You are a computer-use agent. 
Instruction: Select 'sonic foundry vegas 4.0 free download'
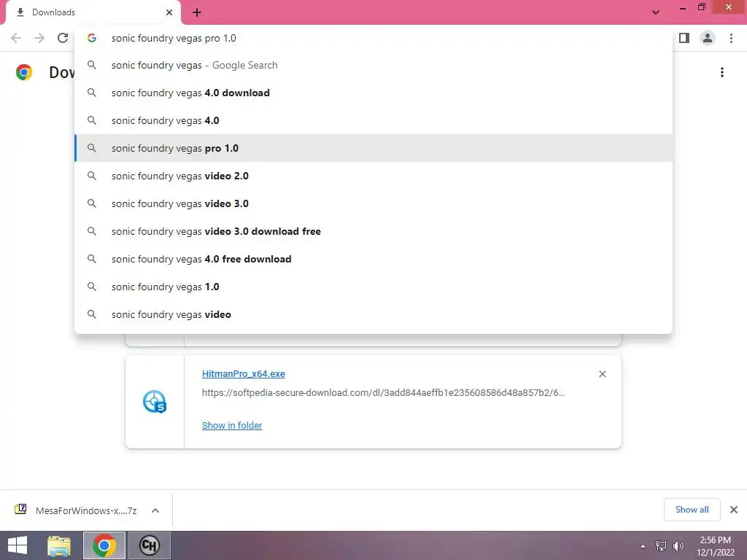pos(373,259)
